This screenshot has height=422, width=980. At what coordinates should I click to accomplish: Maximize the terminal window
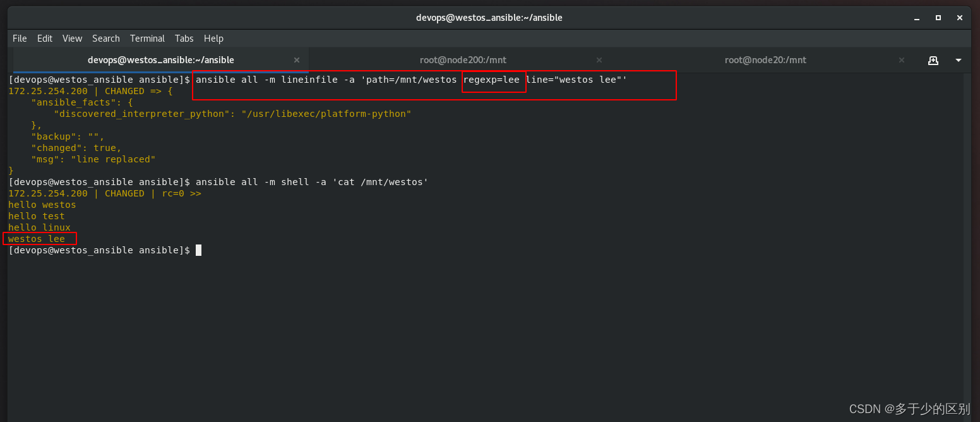(x=938, y=18)
